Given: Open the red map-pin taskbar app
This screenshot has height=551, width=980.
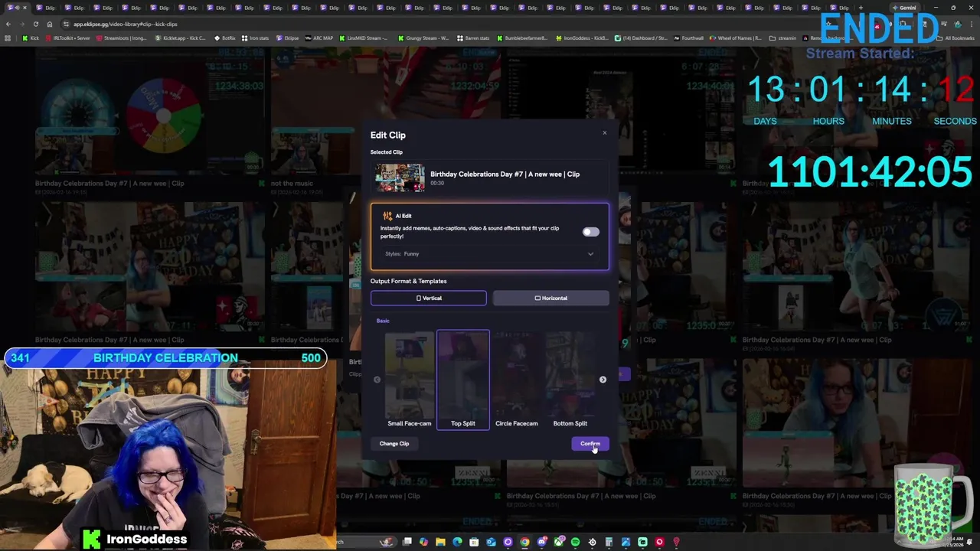Looking at the screenshot, I should coord(676,542).
